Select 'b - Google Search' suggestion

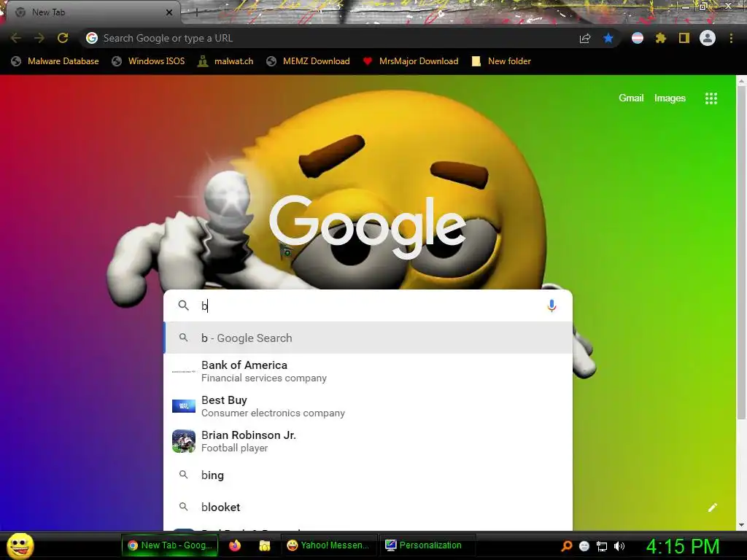point(368,338)
